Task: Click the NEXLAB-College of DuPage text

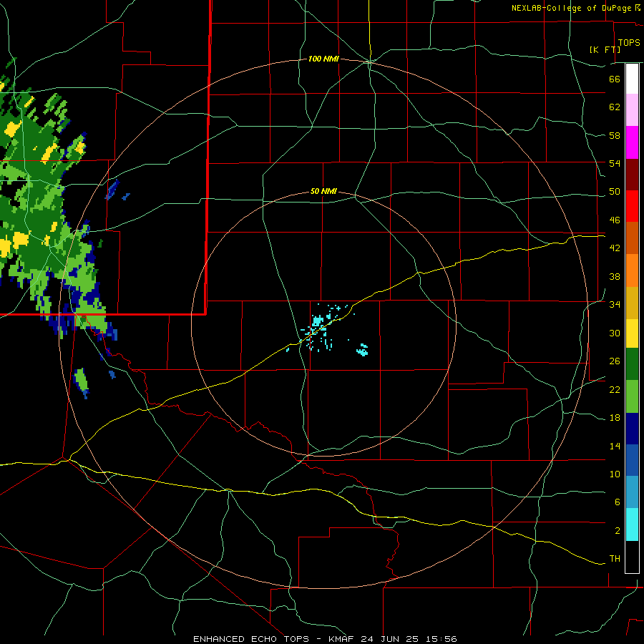Action: (x=572, y=8)
